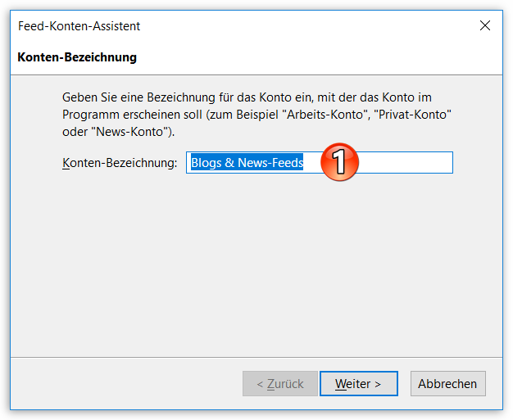Click the greyed-out Zurück button
The height and width of the screenshot is (420, 513).
280,383
